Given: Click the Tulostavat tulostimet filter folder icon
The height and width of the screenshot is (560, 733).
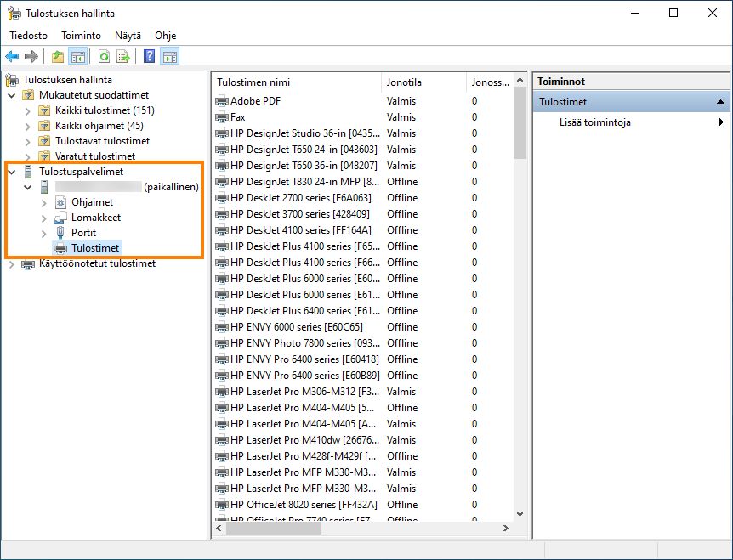Looking at the screenshot, I should tap(44, 141).
